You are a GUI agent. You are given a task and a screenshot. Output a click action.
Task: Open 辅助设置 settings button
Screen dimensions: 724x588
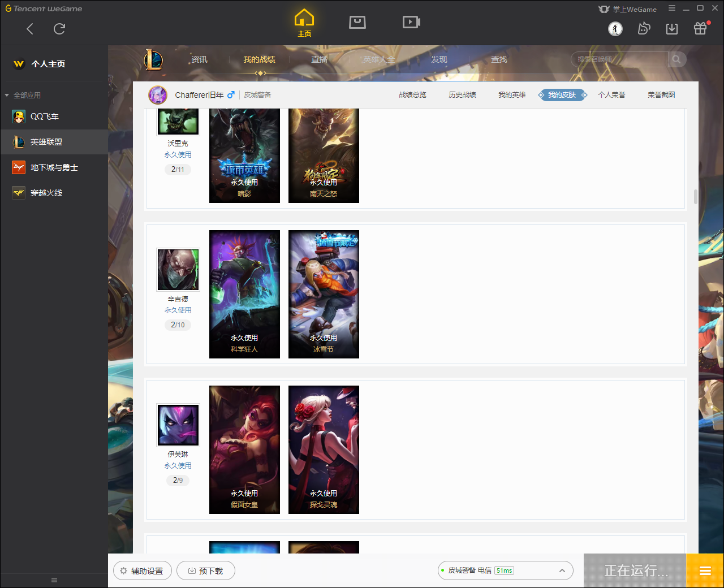pos(141,571)
